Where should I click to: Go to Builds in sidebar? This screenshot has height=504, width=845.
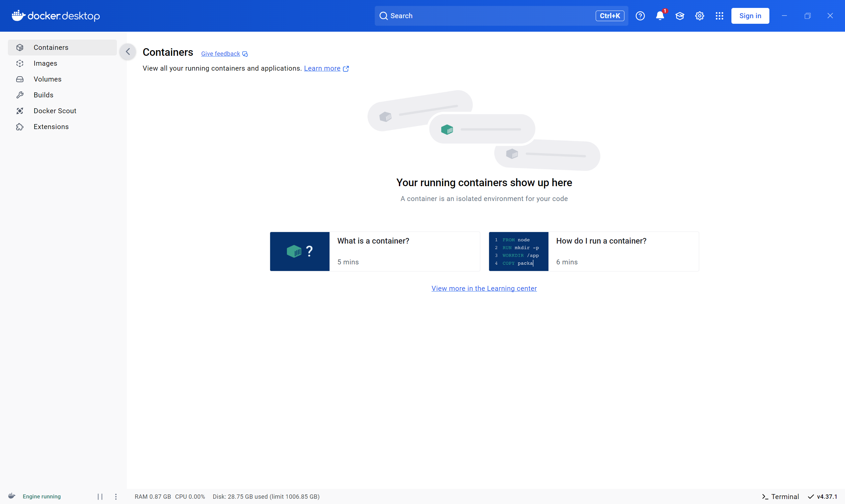pos(62,95)
